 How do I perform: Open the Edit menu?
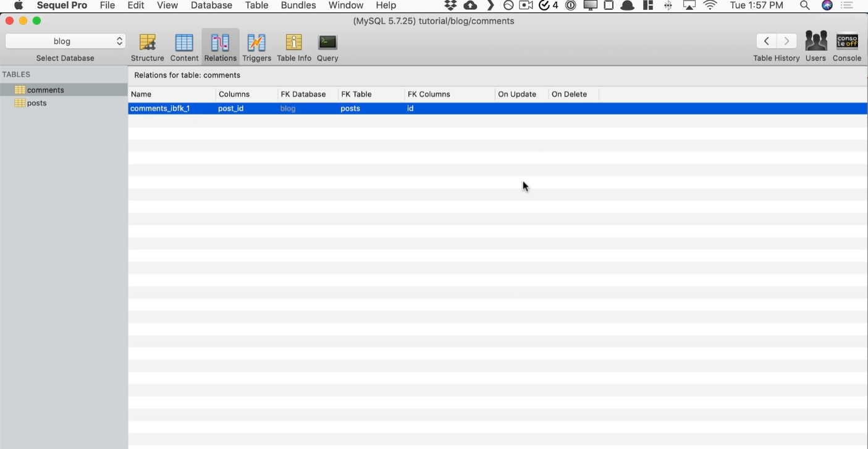click(136, 6)
